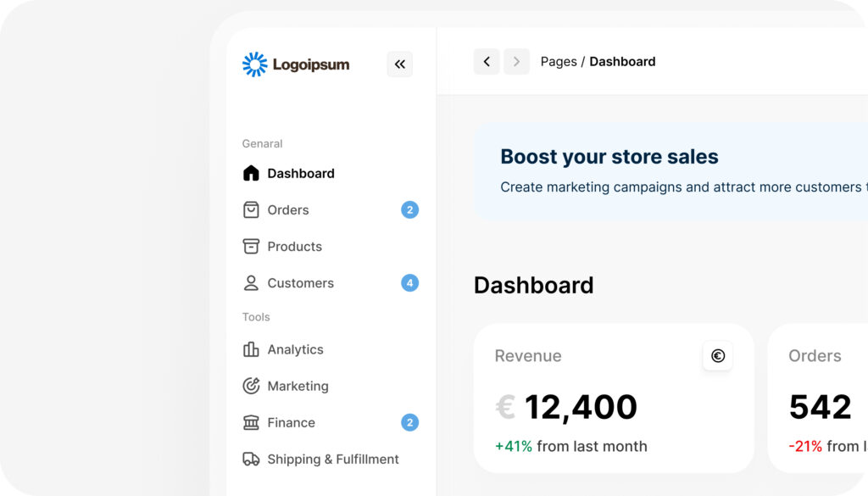
Task: Click the Orders card title
Action: click(815, 356)
